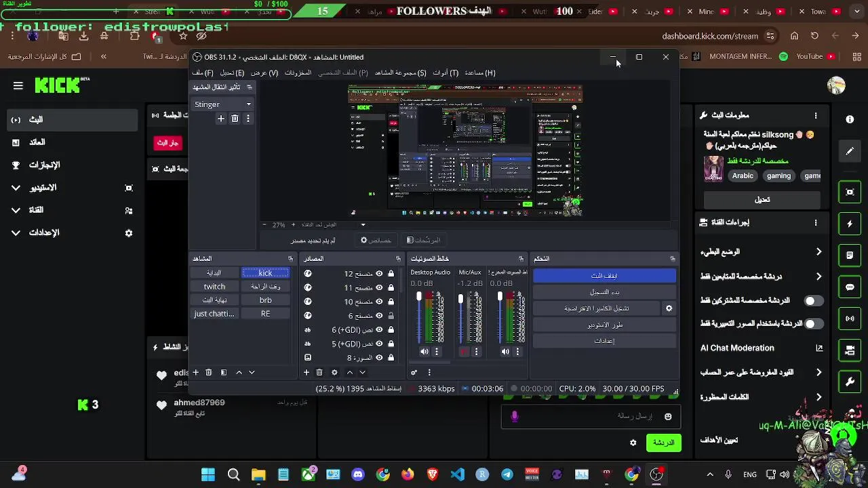Image resolution: width=868 pixels, height=488 pixels.
Task: Expand الاستديو section in Kick sidebar
Action: coord(16,188)
